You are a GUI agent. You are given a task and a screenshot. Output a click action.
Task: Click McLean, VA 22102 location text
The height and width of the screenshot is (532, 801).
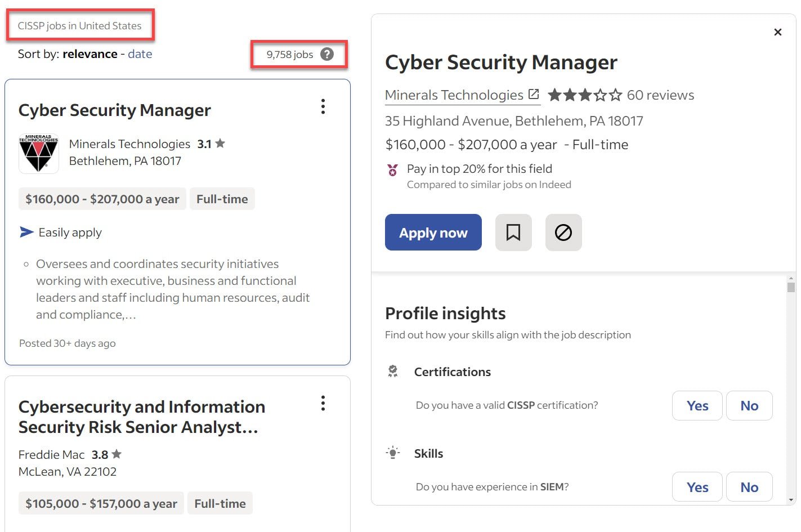pos(68,472)
